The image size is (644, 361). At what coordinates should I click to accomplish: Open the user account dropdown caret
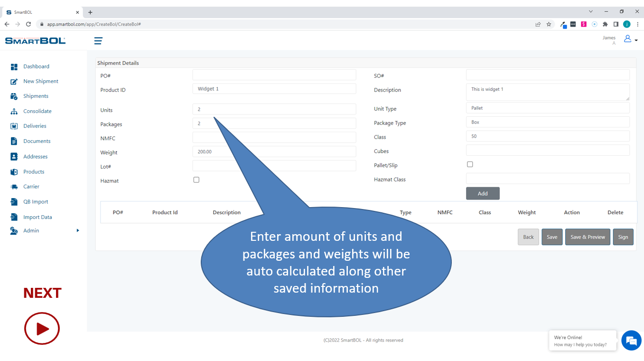[636, 40]
